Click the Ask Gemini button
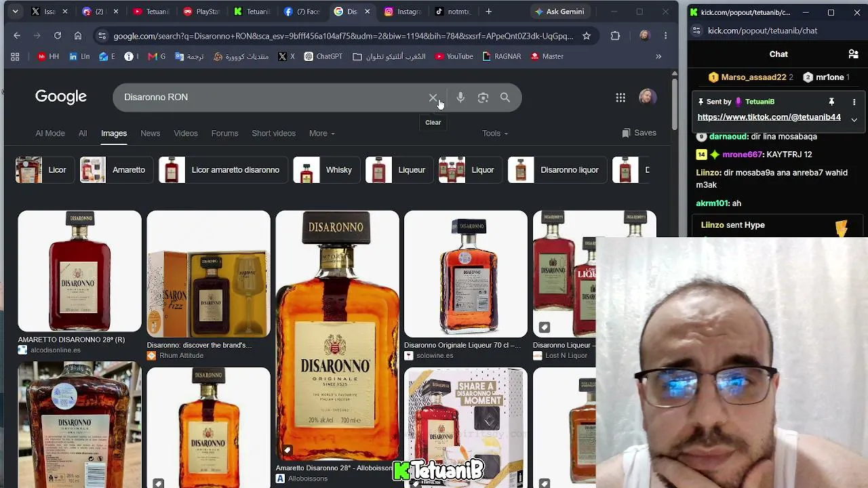 pyautogui.click(x=559, y=12)
